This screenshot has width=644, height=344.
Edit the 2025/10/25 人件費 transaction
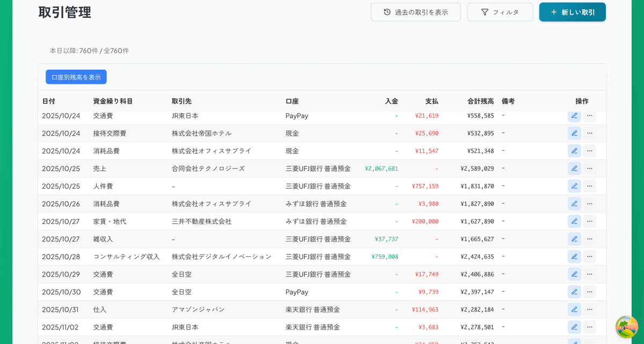pos(574,186)
